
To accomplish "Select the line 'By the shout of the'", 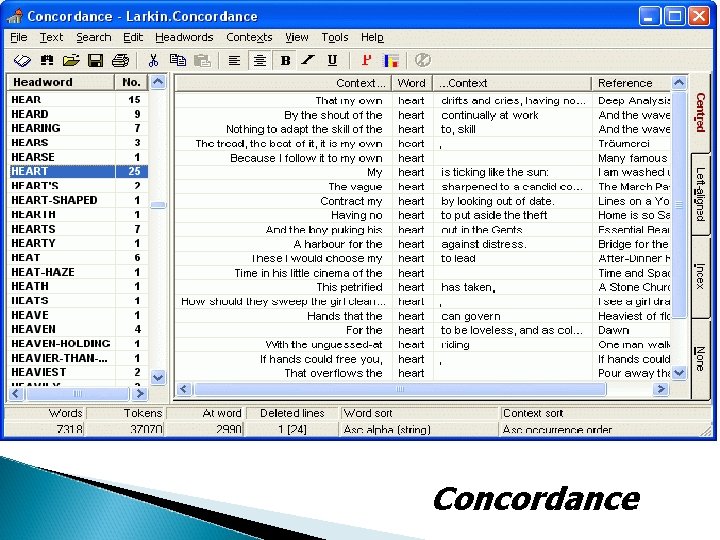I will pos(333,115).
